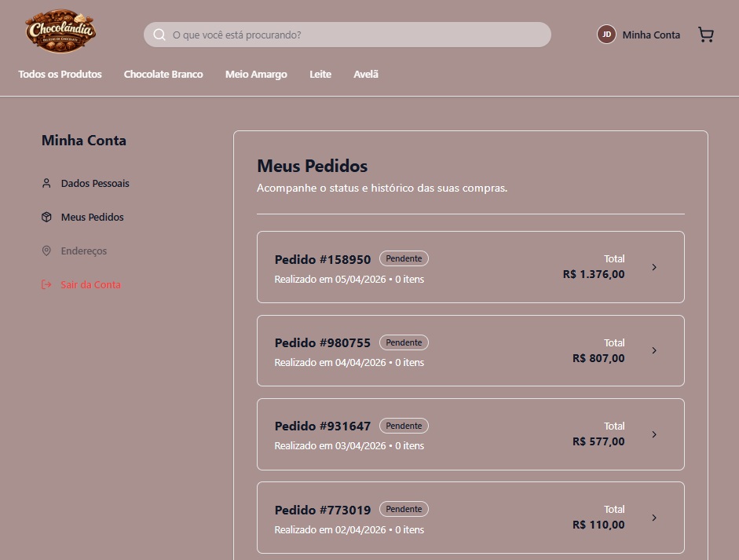The image size is (739, 560).
Task: Click the logout icon beside Sair da Conta
Action: coord(46,284)
